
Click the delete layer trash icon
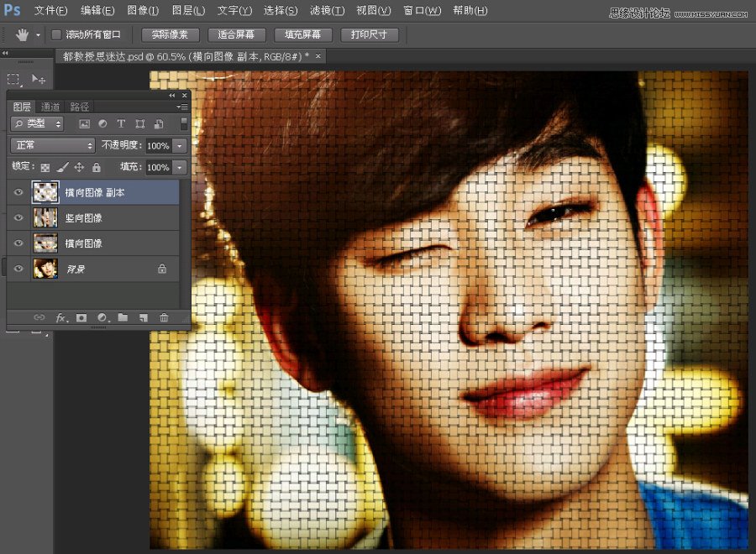[x=162, y=318]
